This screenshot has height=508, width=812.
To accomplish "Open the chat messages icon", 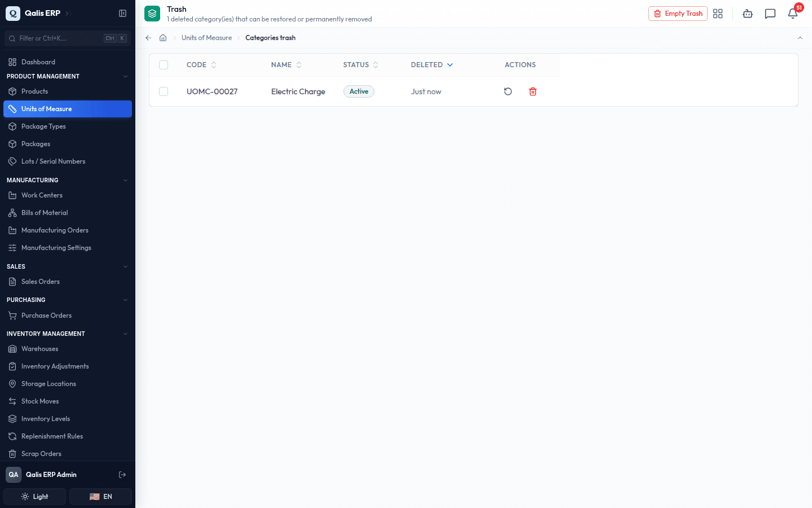I will click(x=770, y=14).
